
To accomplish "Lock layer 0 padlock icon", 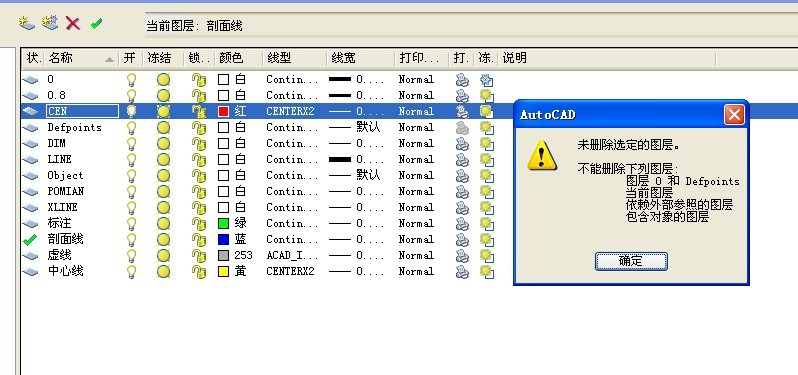I will coord(198,79).
